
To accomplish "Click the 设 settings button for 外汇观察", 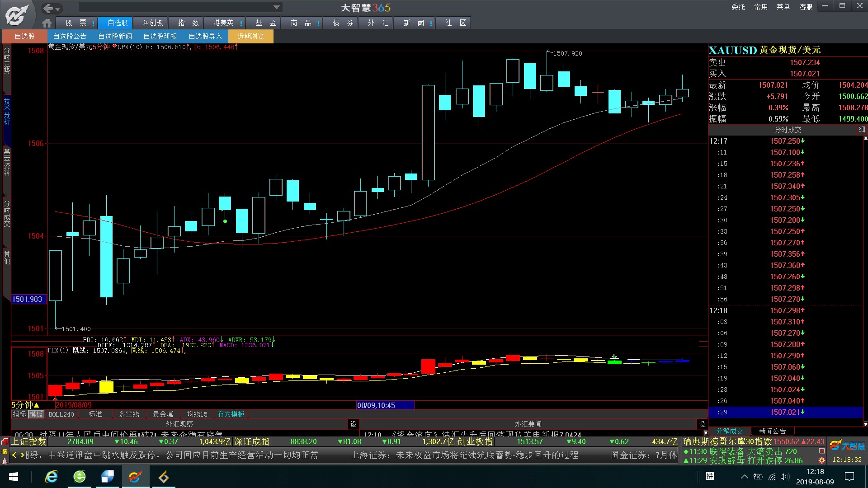I will [x=353, y=424].
